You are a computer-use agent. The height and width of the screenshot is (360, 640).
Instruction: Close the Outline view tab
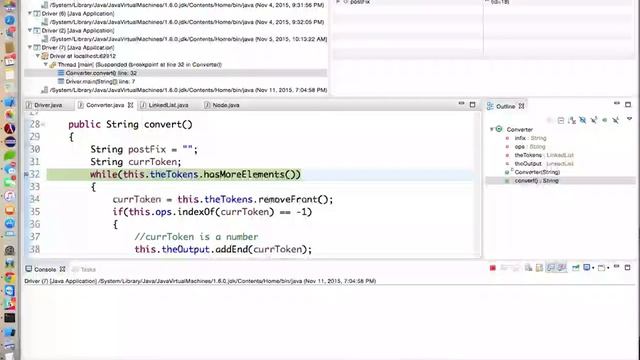coord(521,106)
